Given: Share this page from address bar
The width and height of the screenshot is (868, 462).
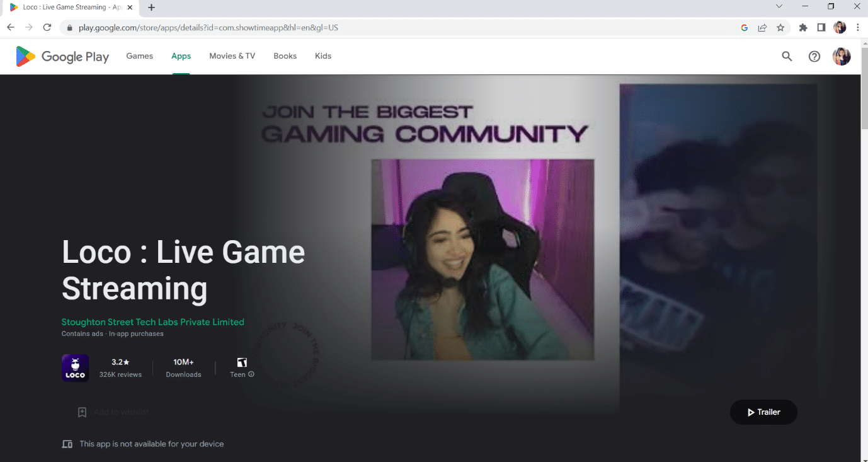Looking at the screenshot, I should [x=762, y=28].
